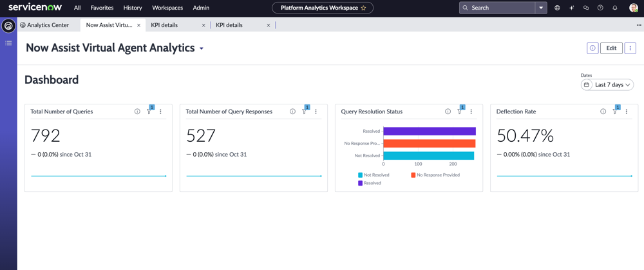Click the orange No Response Provided bar
Screen dimensions: 644x270
tap(429, 144)
